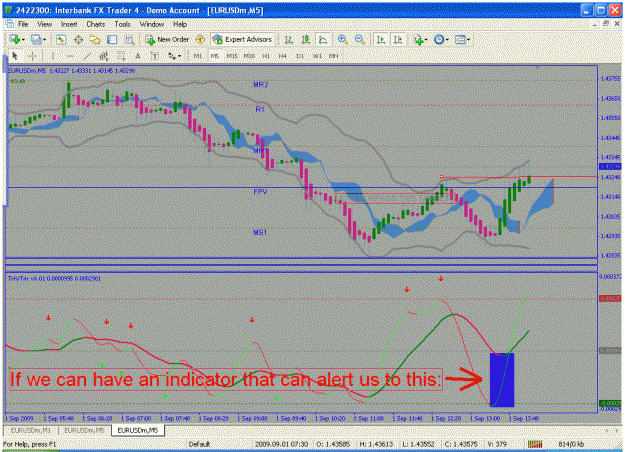Switch chart to M5 timeframe
The width and height of the screenshot is (625, 452).
[x=215, y=56]
